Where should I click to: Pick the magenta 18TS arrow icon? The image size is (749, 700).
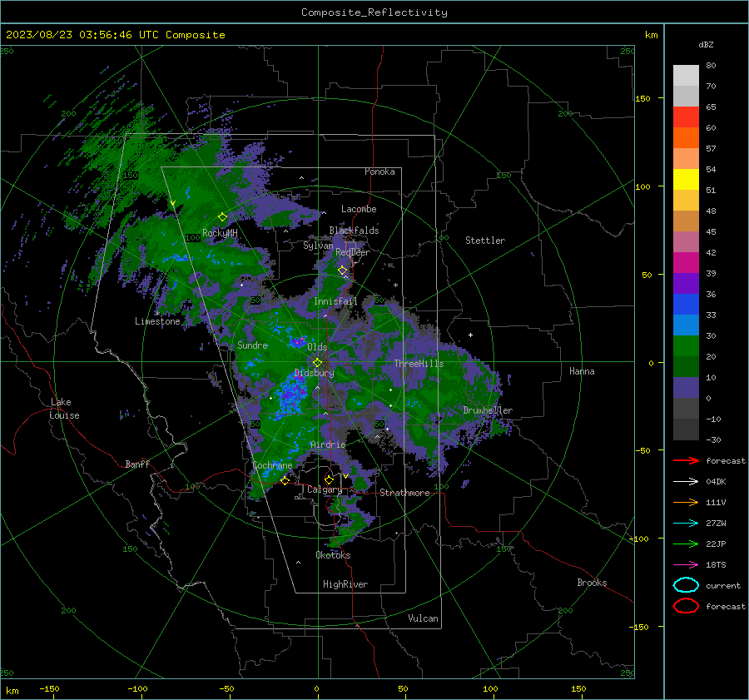click(x=686, y=564)
